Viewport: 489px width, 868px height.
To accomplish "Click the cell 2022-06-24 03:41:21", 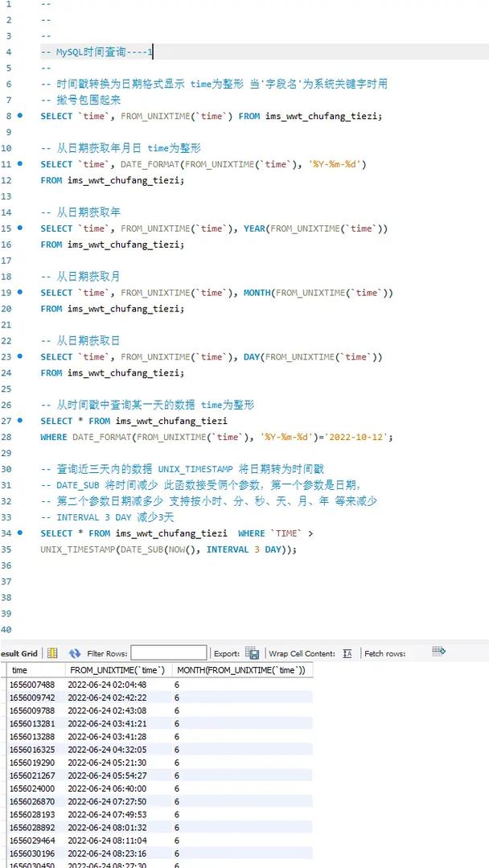I will coord(107,723).
